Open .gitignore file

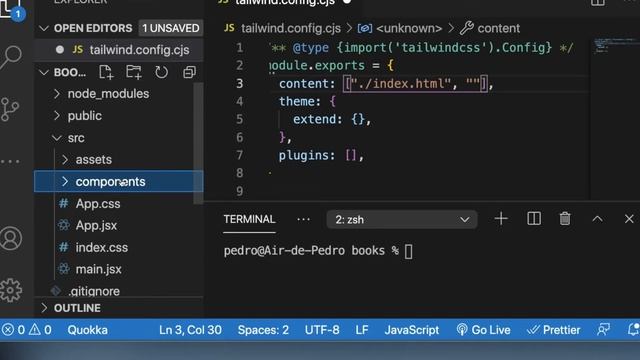(x=94, y=291)
